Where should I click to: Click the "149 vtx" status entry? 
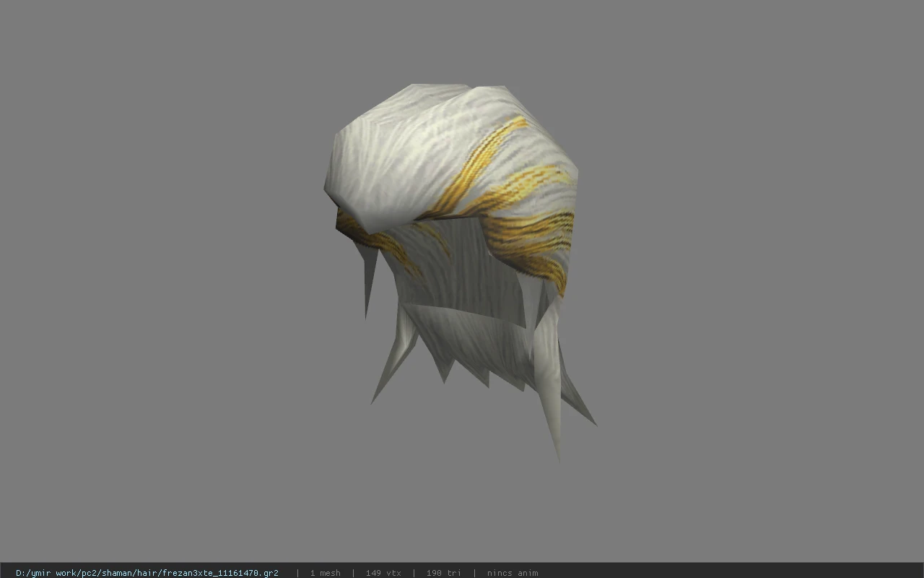pyautogui.click(x=383, y=573)
